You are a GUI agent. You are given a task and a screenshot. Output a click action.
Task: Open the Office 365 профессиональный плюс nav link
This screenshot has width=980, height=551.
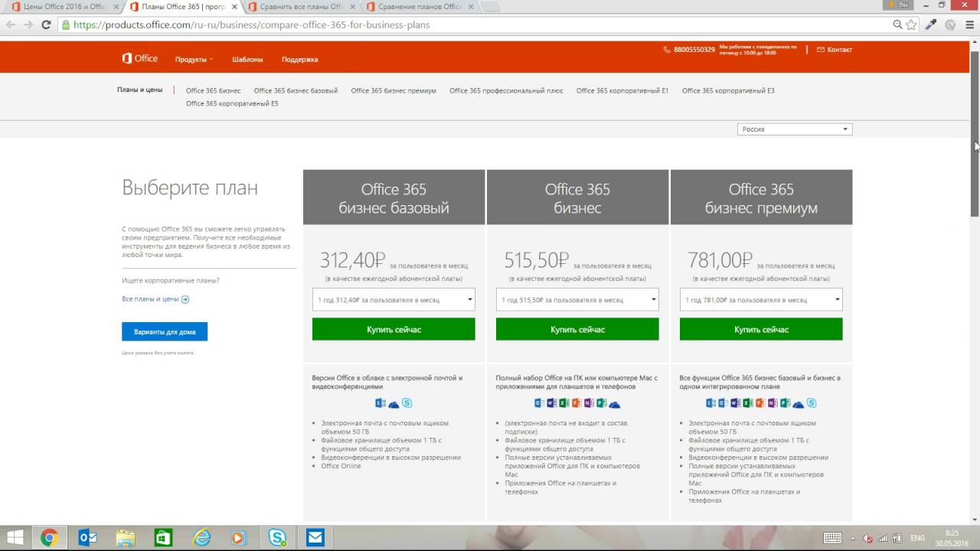click(x=506, y=91)
